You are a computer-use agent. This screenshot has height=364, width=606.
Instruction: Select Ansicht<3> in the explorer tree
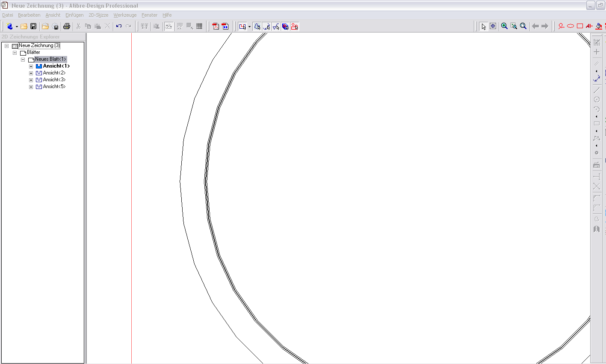tap(54, 80)
